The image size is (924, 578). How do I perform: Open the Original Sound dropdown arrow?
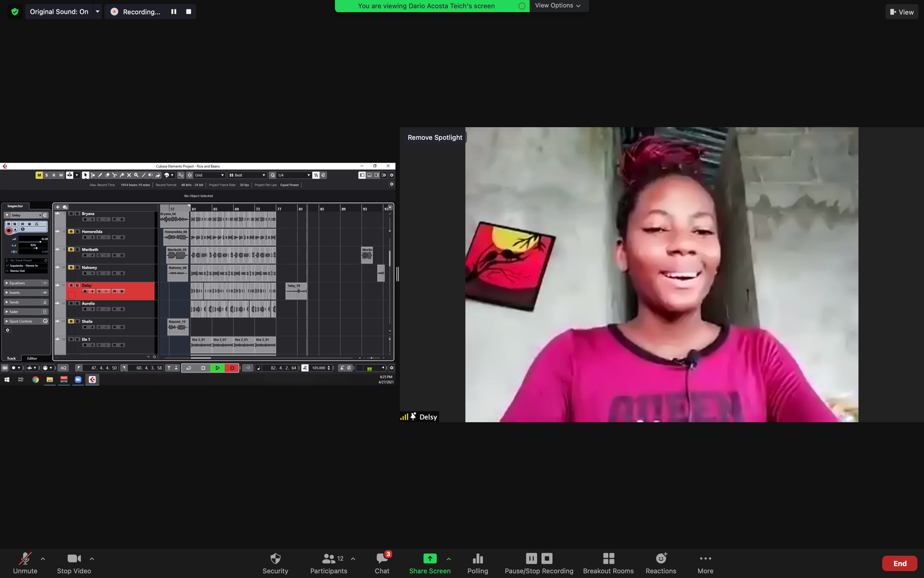tap(98, 12)
